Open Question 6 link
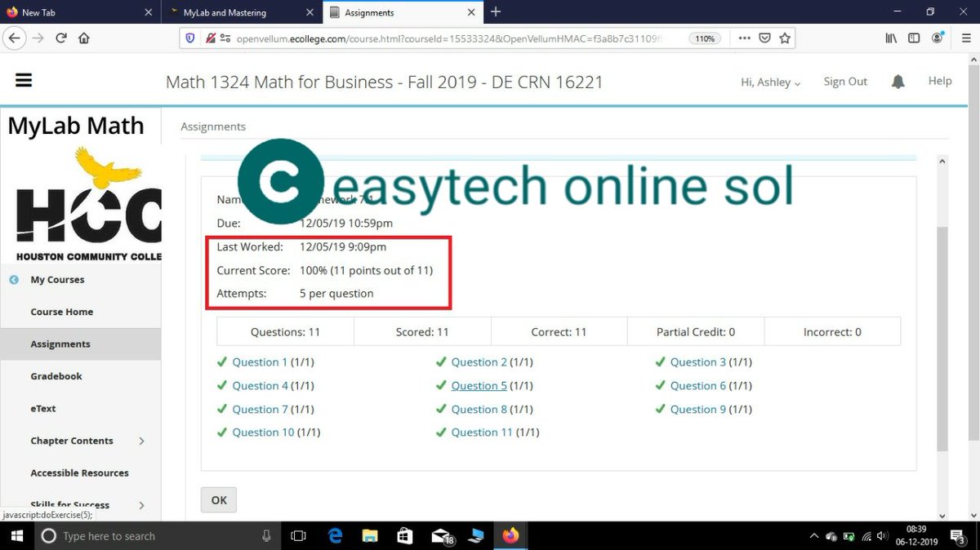Viewport: 980px width, 550px height. (698, 386)
